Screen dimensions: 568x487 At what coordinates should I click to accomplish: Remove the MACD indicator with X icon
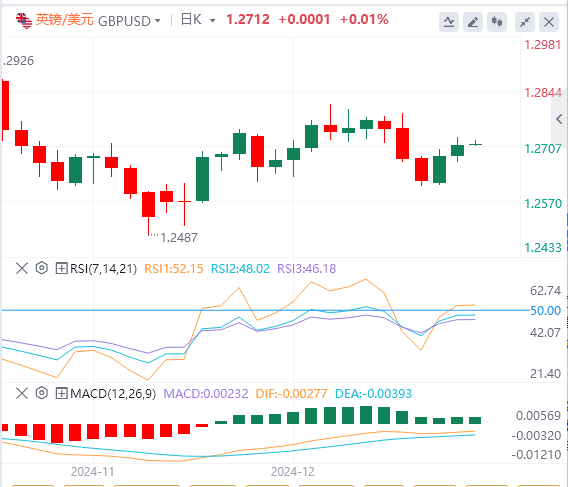[22, 393]
